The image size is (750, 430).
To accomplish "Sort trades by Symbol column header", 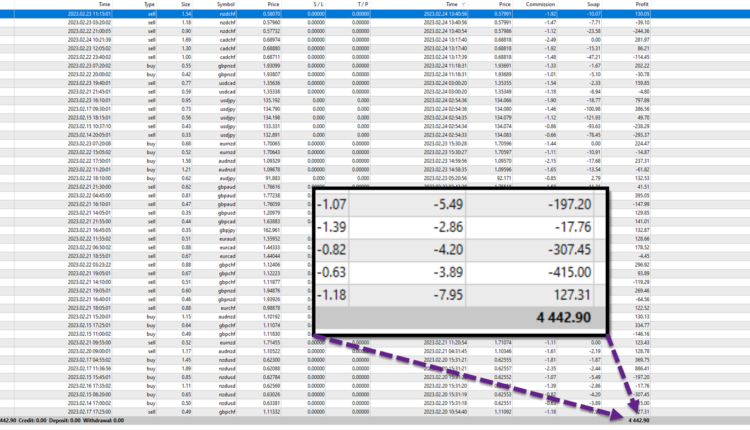I will point(228,5).
